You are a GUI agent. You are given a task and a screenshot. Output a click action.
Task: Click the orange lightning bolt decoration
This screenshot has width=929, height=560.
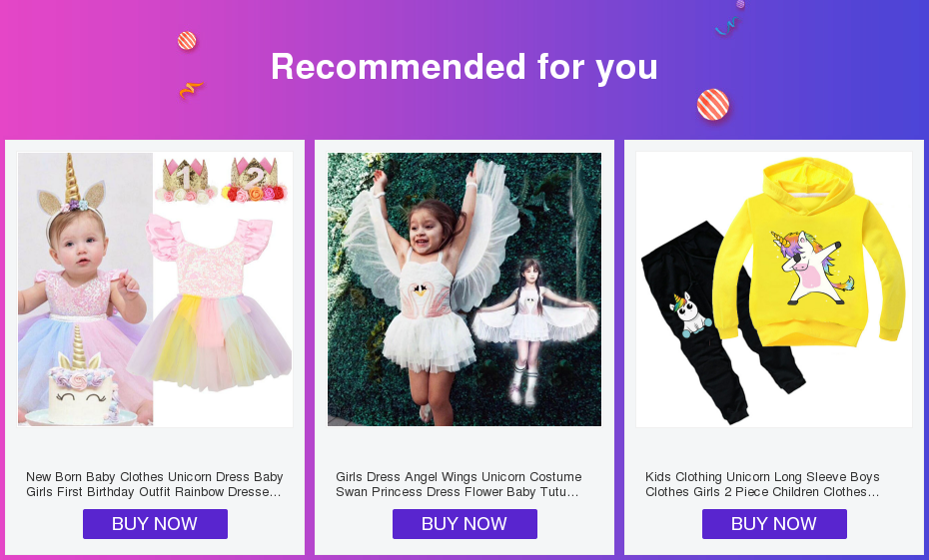click(x=190, y=90)
